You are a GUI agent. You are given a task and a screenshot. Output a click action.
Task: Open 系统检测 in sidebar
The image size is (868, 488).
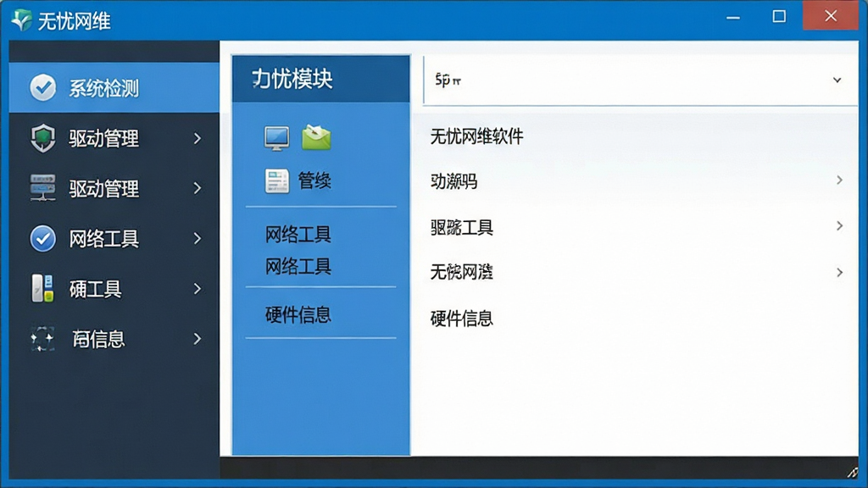[114, 87]
